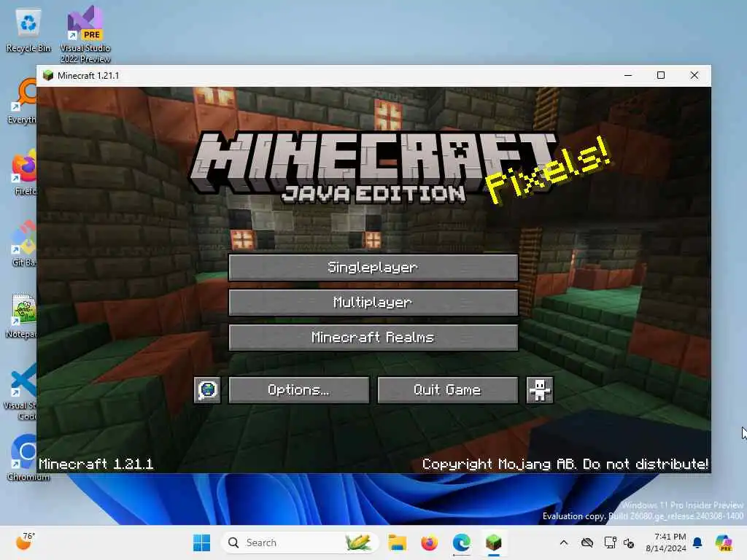This screenshot has width=747, height=560.
Task: Open the weather widget showing 76°
Action: pos(26,542)
